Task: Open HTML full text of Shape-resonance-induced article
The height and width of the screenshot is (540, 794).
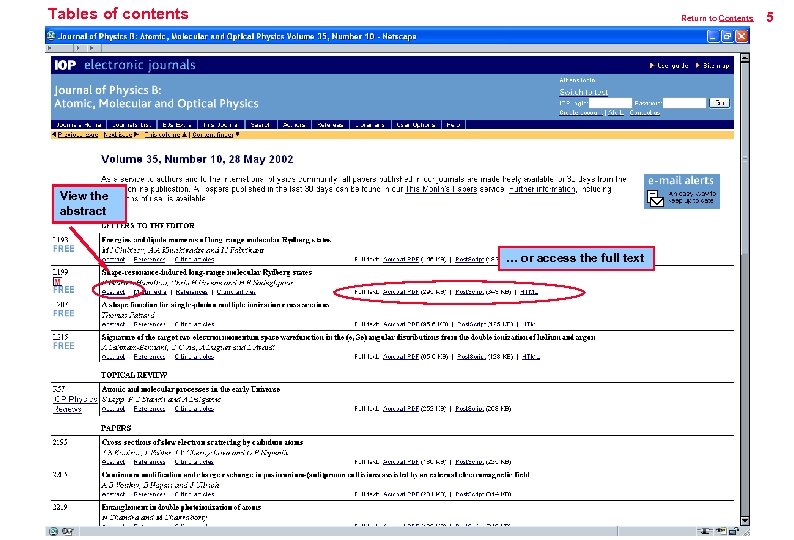Action: [529, 292]
